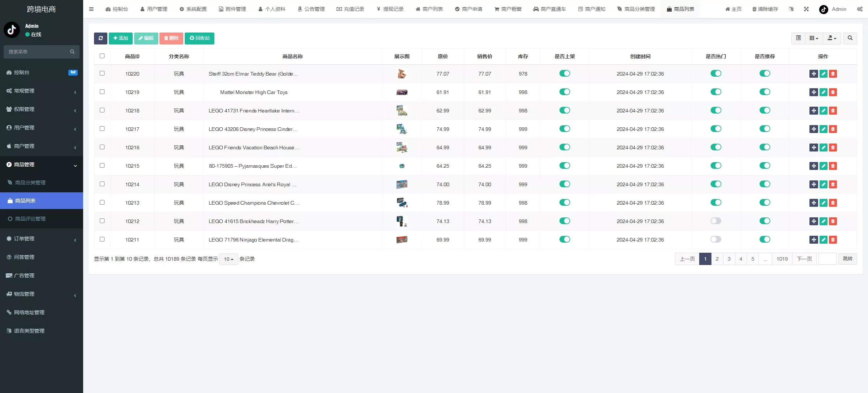Viewport: 868px width, 393px height.
Task: Open the per-page records dropdown showing 10
Action: pos(228,259)
